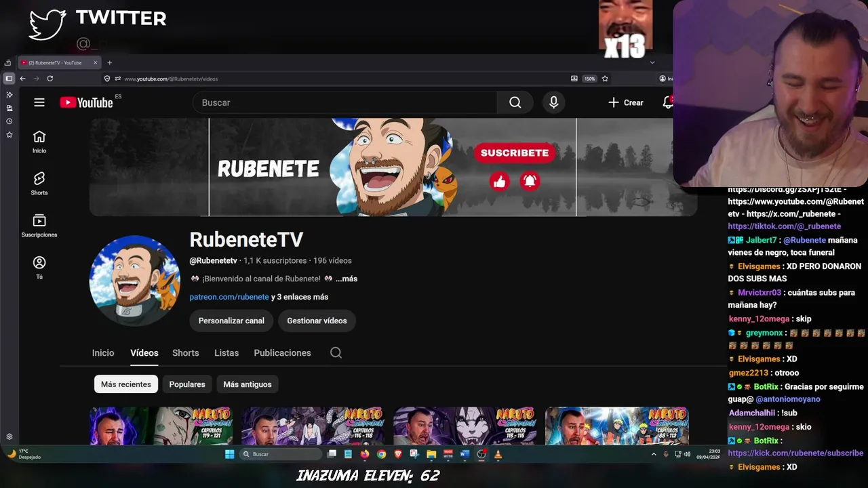Viewport: 868px width, 488px height.
Task: Open a new browser tab
Action: click(x=109, y=63)
